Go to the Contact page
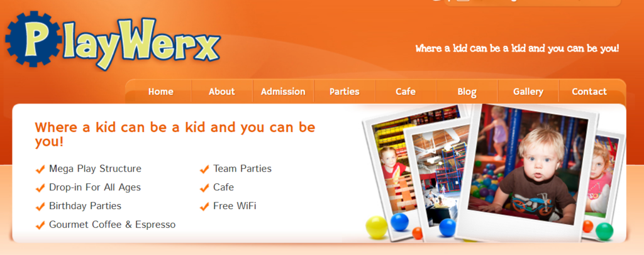 pyautogui.click(x=589, y=92)
